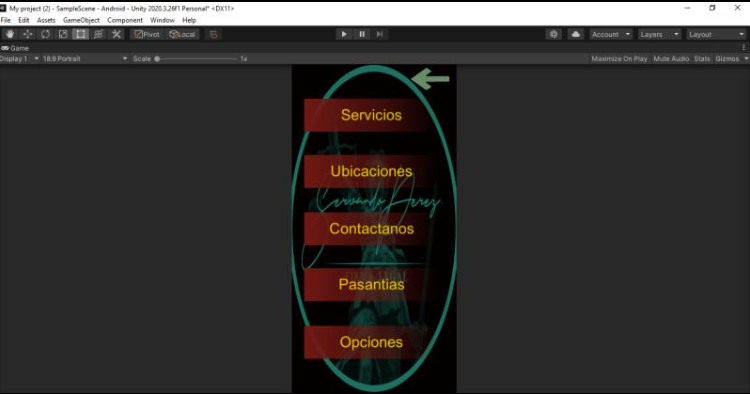Click the Contactanos button
Viewport: 750px width, 394px height.
click(371, 229)
